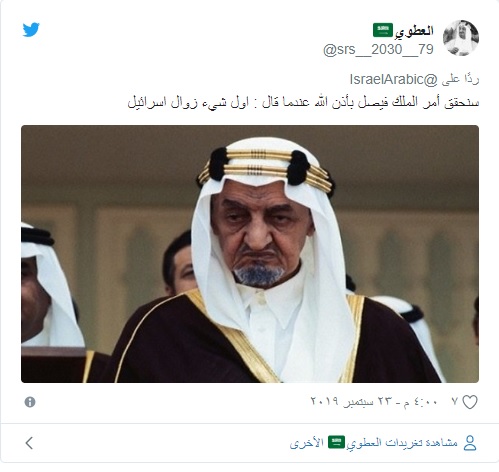
Task: Open the round profile avatar of العطوي
Action: (461, 38)
